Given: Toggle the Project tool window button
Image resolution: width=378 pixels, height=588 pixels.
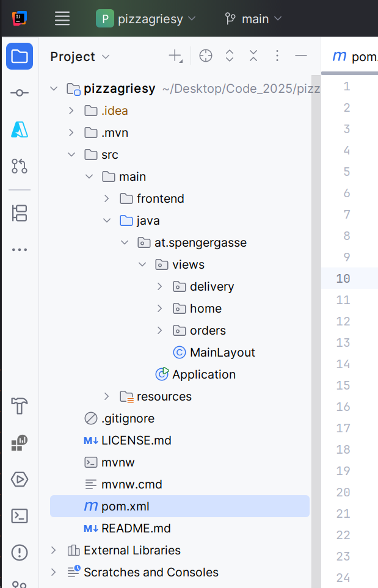Looking at the screenshot, I should [20, 57].
